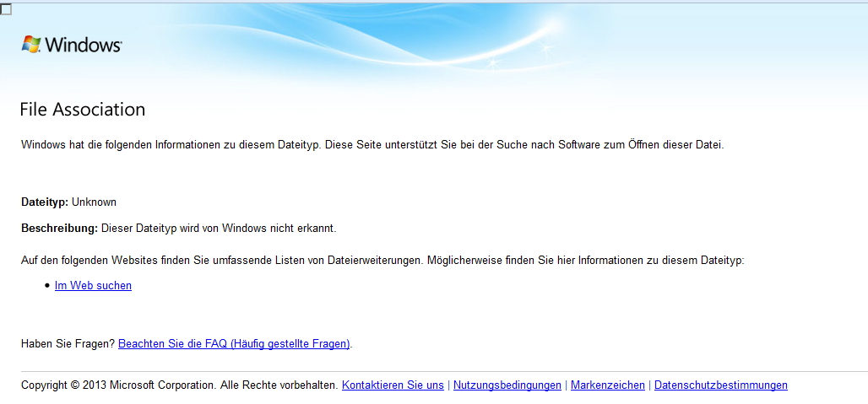The image size is (868, 404).
Task: Open the Nutzungsbedingungen link
Action: tap(507, 385)
